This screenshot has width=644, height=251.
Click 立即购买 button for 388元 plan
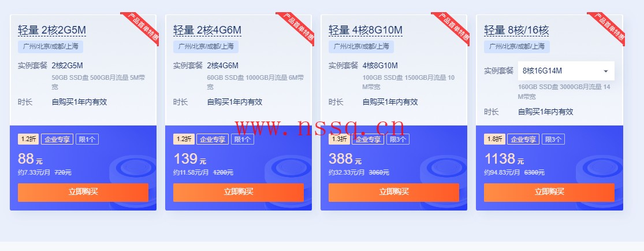[x=393, y=192]
